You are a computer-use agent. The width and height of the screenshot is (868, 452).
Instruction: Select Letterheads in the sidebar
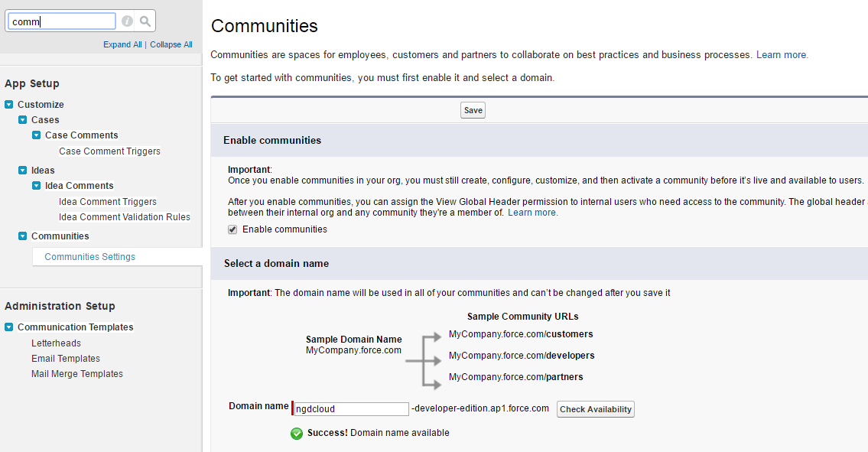56,343
